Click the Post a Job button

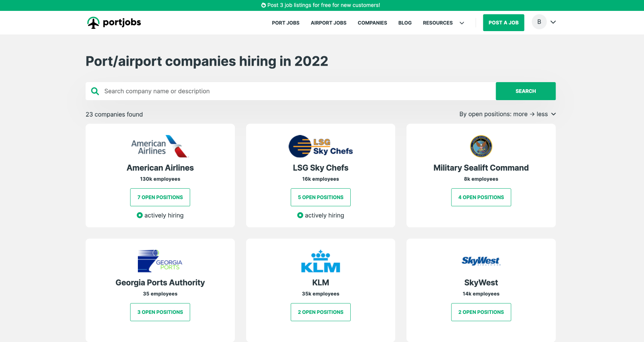pos(504,22)
